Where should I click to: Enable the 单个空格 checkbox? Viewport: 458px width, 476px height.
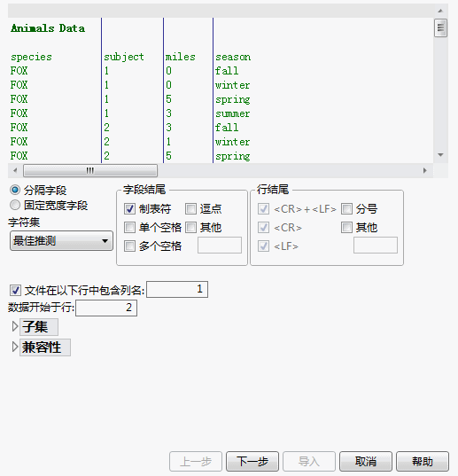[129, 227]
